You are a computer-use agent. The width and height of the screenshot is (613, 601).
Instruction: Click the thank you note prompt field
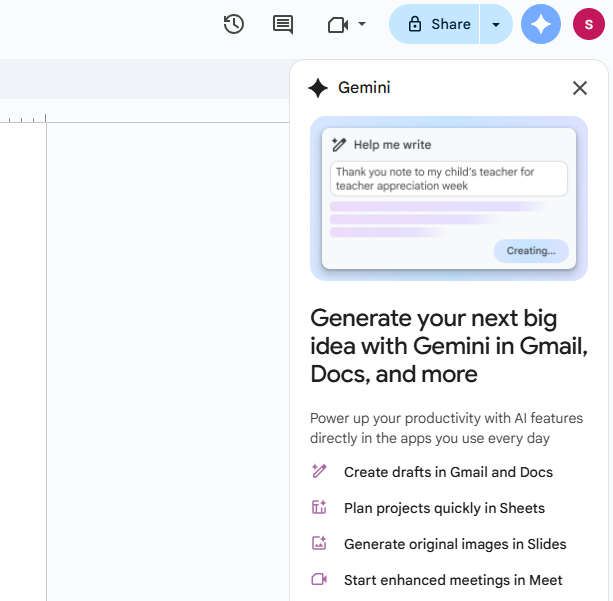449,179
